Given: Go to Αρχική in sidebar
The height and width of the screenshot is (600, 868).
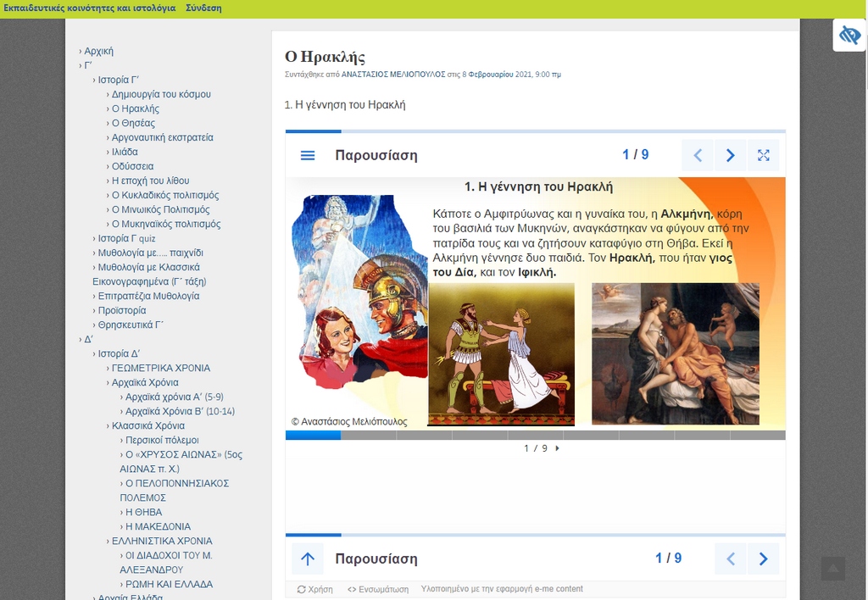Looking at the screenshot, I should 98,51.
